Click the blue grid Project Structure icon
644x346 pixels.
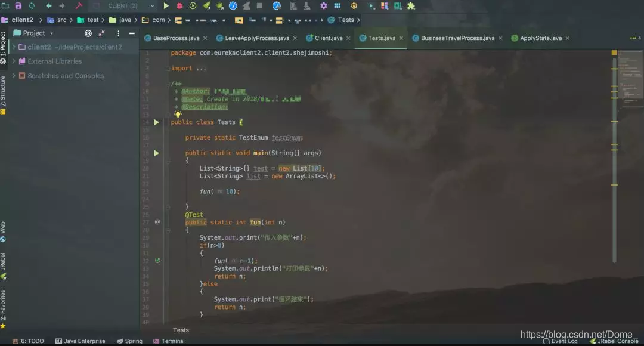pyautogui.click(x=337, y=6)
